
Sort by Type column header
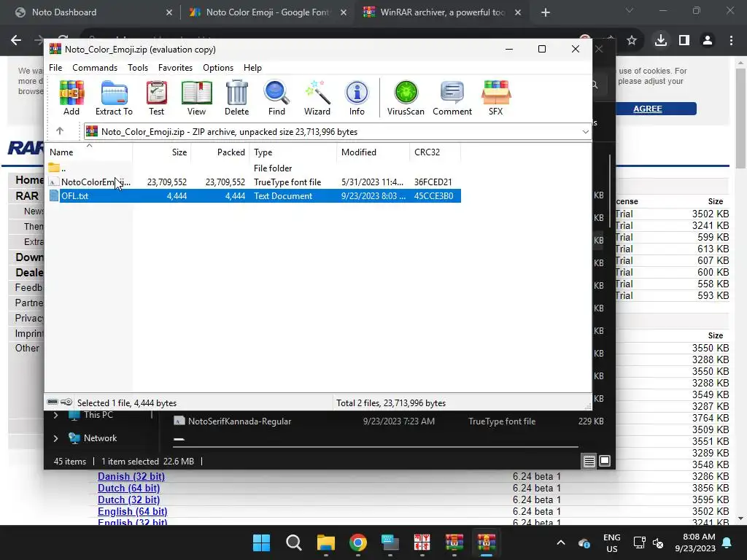click(293, 152)
